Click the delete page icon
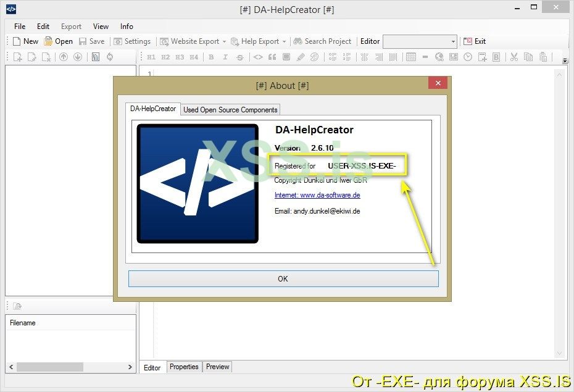Image resolution: width=574 pixels, height=392 pixels. click(46, 57)
